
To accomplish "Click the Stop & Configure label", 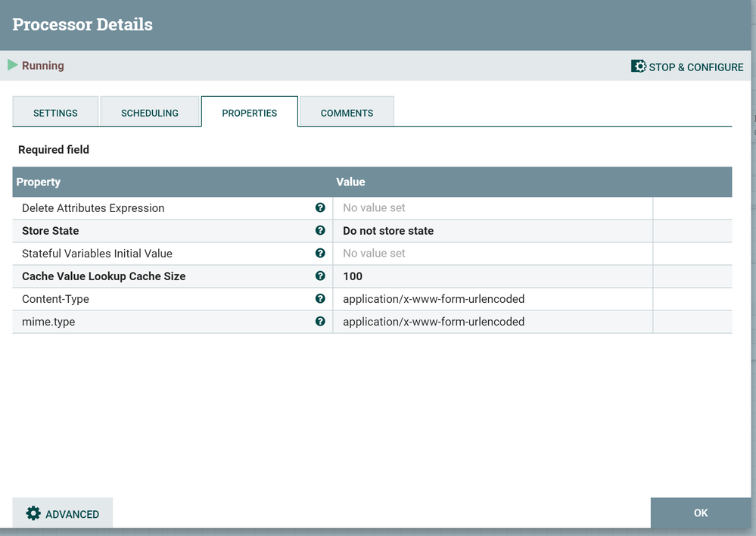I will pos(696,67).
